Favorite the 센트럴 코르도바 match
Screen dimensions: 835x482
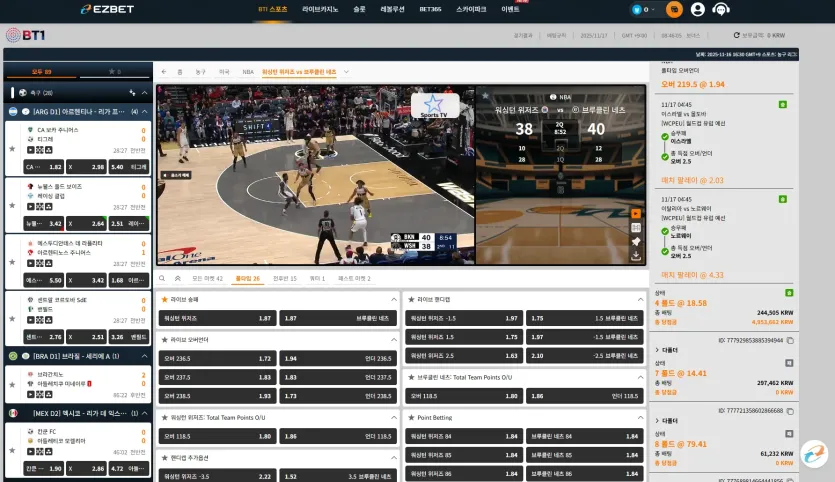coord(12,318)
